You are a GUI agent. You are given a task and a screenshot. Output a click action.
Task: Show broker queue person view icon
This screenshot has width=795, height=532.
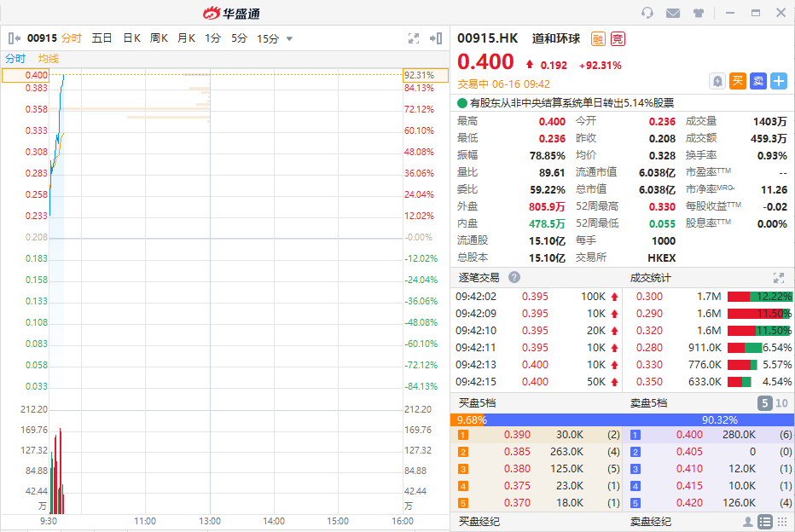[748, 522]
